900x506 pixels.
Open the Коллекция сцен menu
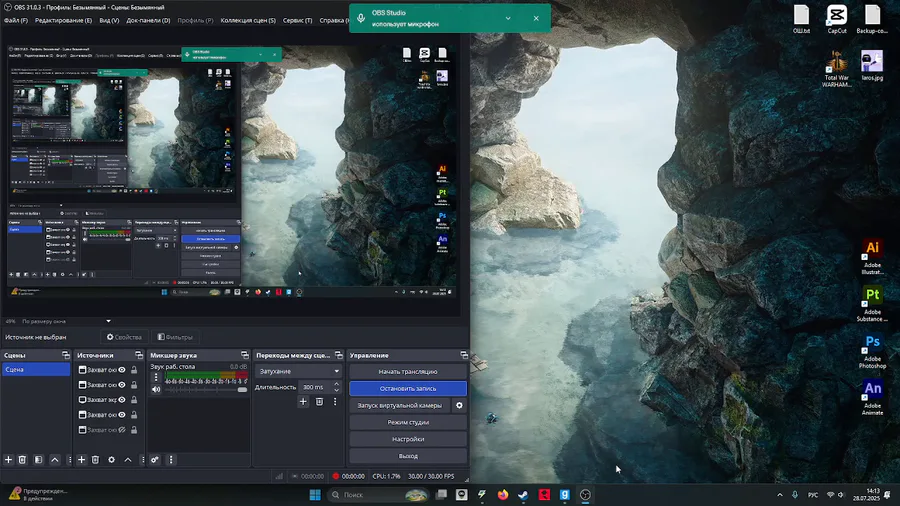coord(248,20)
